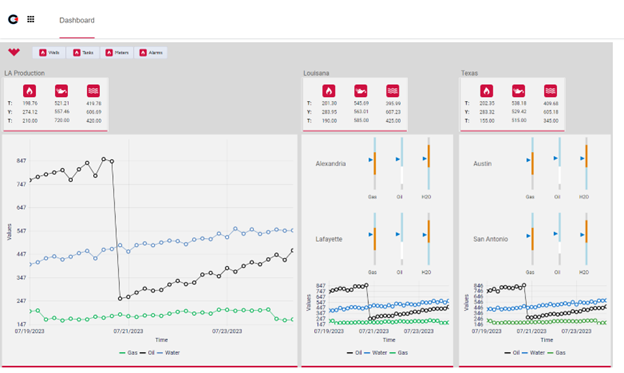Click the LA Production oil can icon
The height and width of the screenshot is (373, 624).
pyautogui.click(x=61, y=91)
